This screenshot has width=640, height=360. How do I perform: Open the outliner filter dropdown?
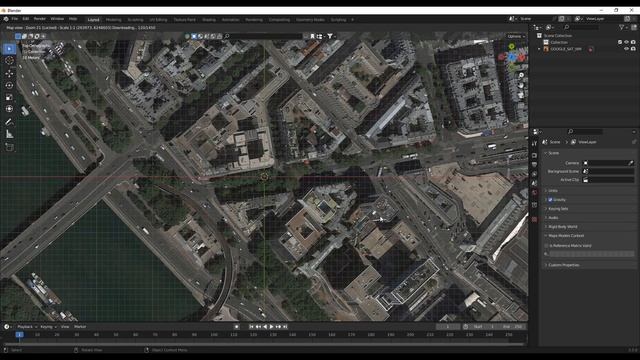pos(622,27)
